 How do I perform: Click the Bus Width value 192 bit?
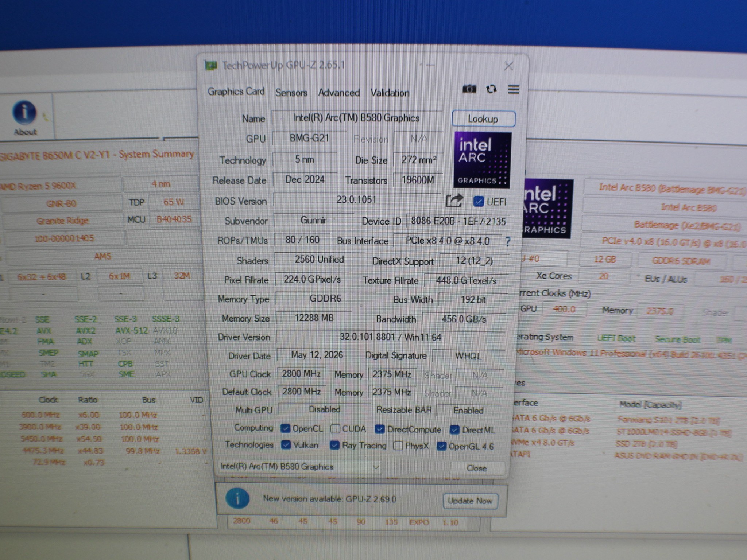point(473,300)
